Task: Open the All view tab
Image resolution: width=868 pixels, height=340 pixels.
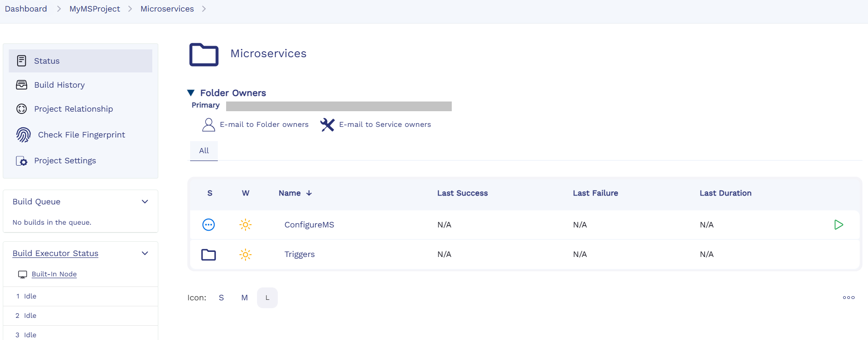Action: (204, 151)
